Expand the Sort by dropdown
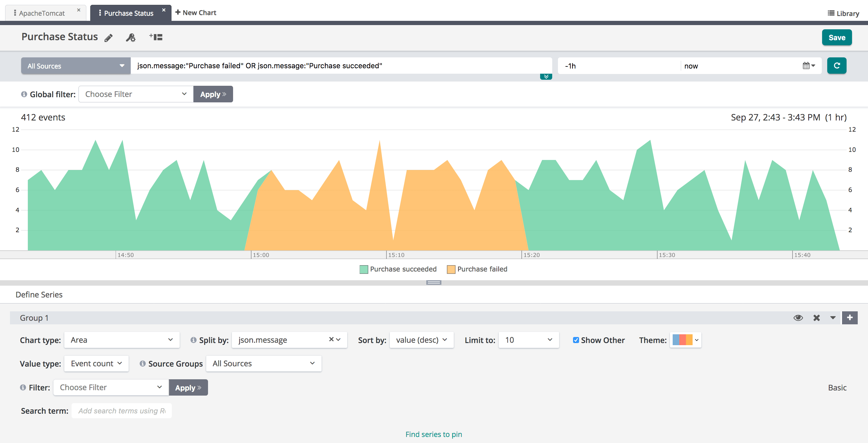 click(421, 340)
